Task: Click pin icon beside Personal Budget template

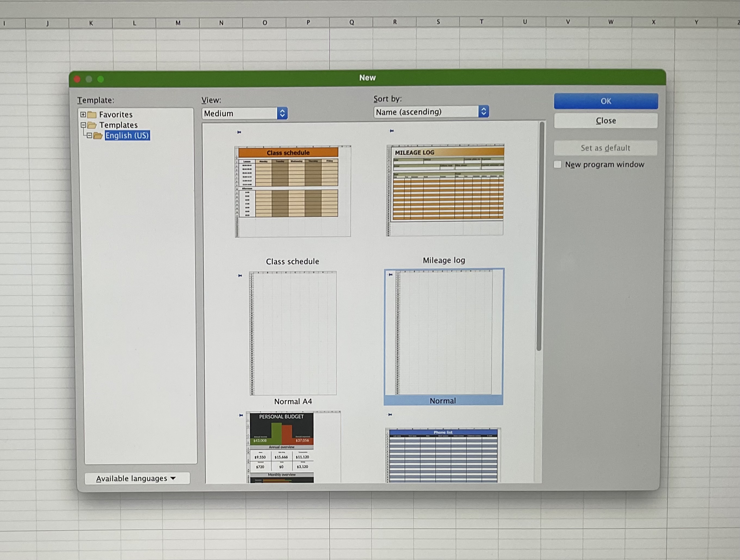Action: (241, 415)
